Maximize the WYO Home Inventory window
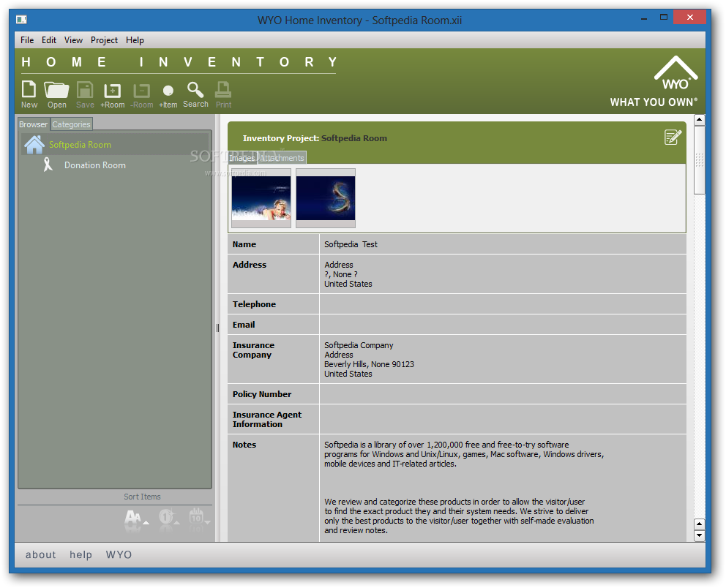 point(664,18)
